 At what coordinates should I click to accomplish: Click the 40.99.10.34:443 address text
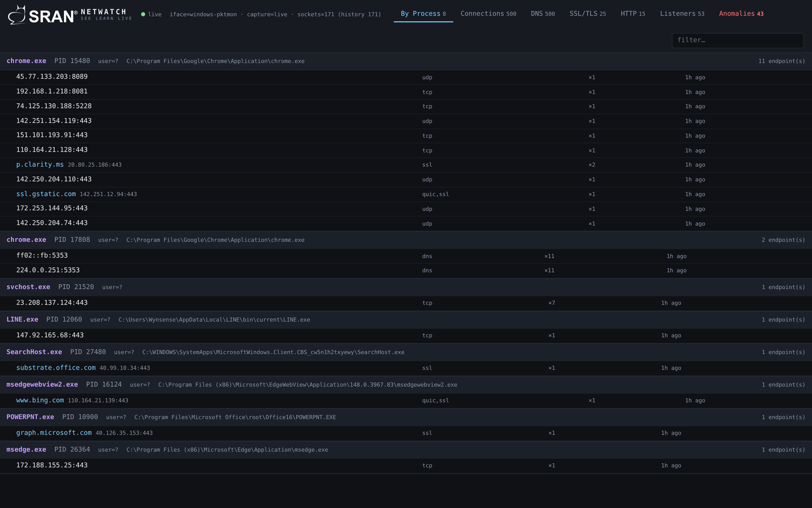[x=125, y=368]
